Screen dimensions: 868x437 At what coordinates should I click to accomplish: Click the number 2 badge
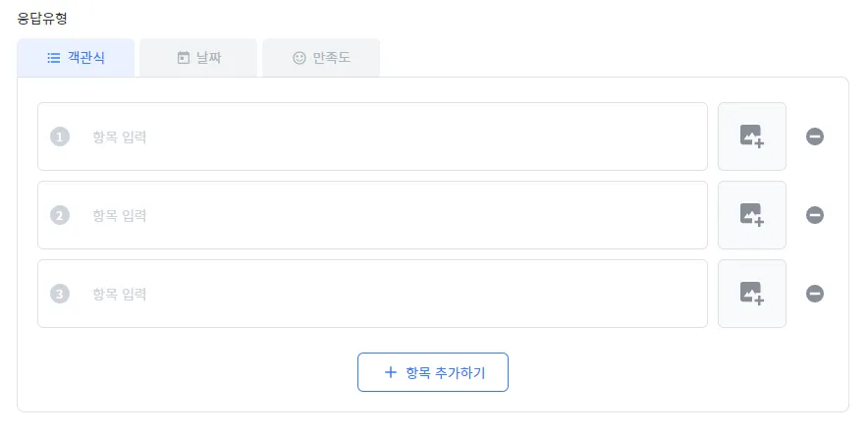point(60,215)
